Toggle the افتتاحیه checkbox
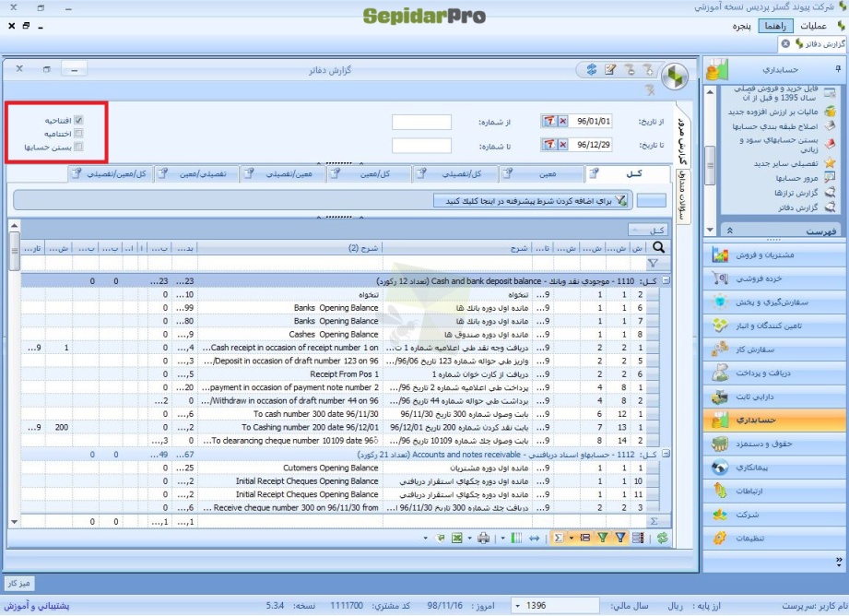Viewport: 849px width, 616px height. pyautogui.click(x=78, y=120)
